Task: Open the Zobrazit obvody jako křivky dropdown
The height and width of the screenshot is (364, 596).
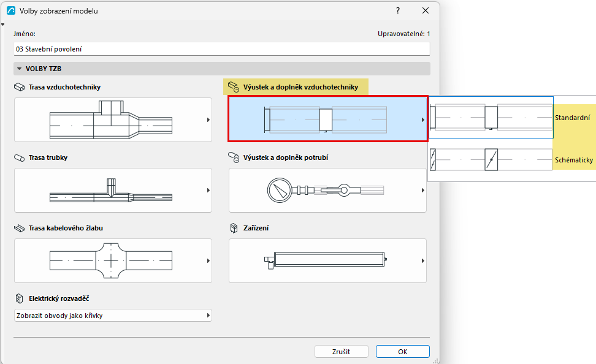Action: [x=113, y=316]
